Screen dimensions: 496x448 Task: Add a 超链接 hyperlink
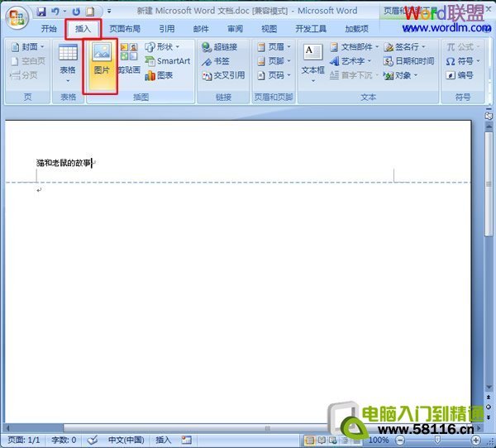[x=220, y=47]
